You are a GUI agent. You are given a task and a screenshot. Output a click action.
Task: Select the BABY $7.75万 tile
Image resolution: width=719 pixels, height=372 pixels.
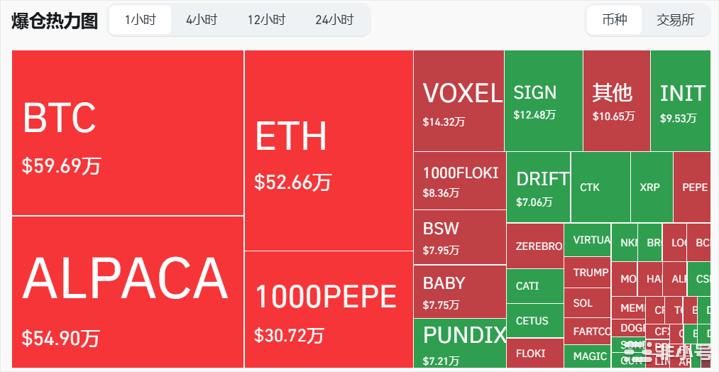coord(459,291)
